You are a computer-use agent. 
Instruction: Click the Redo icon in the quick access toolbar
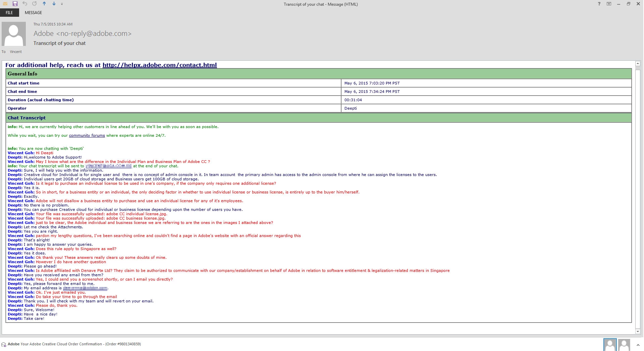pos(35,4)
